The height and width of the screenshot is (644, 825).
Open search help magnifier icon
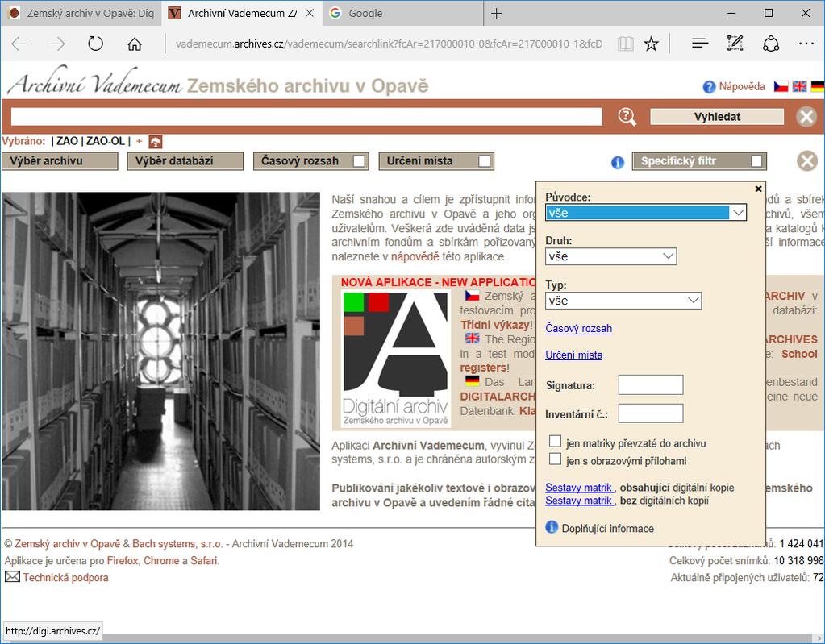627,117
